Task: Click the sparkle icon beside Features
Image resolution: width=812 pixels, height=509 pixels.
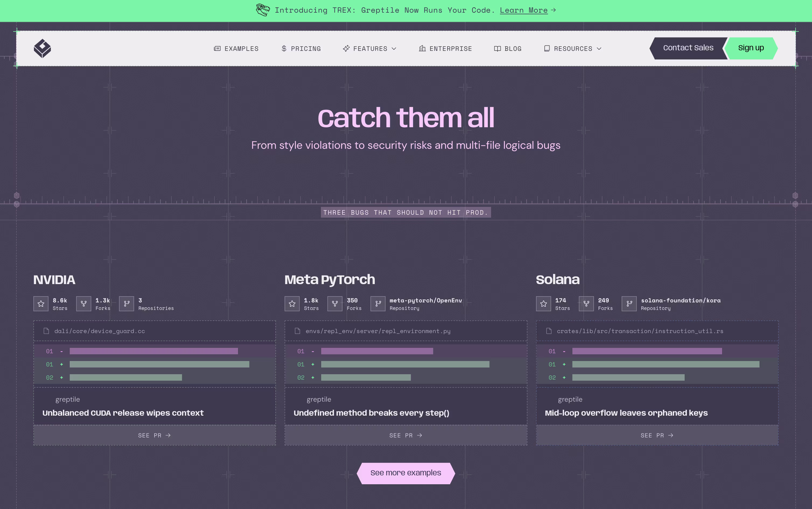Action: (x=346, y=48)
